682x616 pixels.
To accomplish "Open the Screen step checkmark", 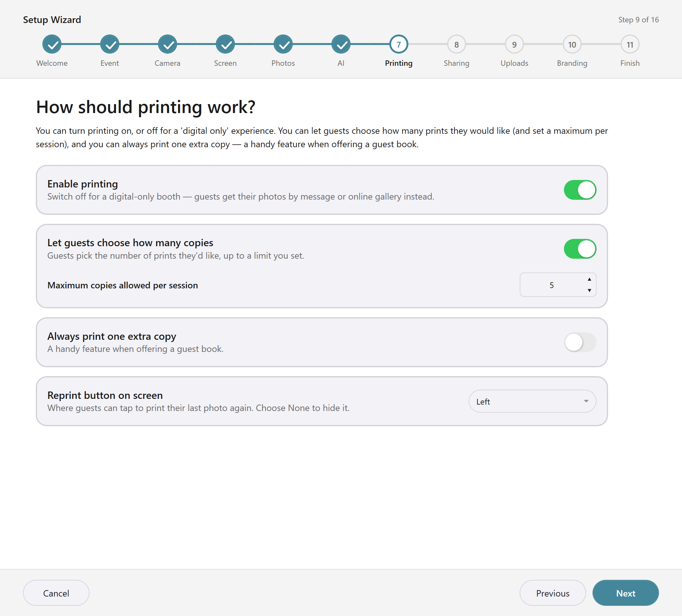I will click(x=225, y=44).
